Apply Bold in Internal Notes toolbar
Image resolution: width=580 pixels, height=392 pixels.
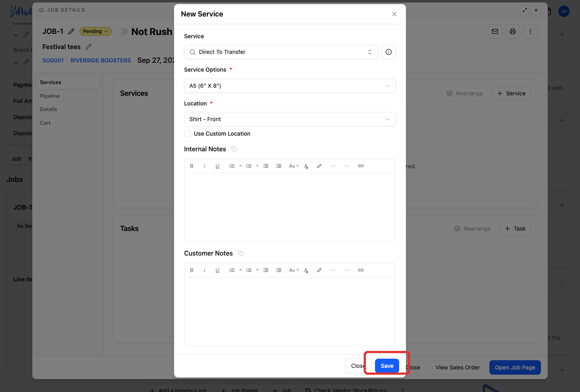click(x=192, y=166)
